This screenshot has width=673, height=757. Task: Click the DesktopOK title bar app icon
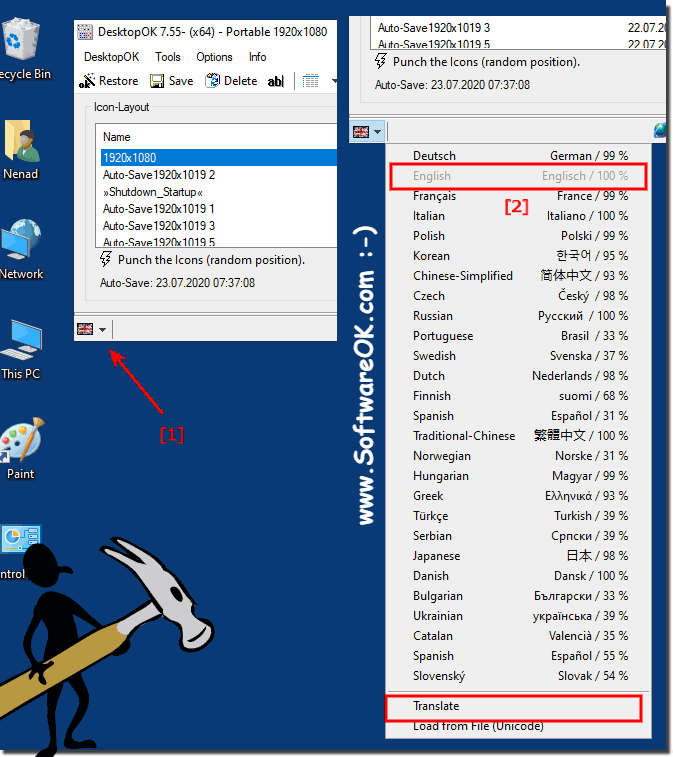pyautogui.click(x=85, y=32)
